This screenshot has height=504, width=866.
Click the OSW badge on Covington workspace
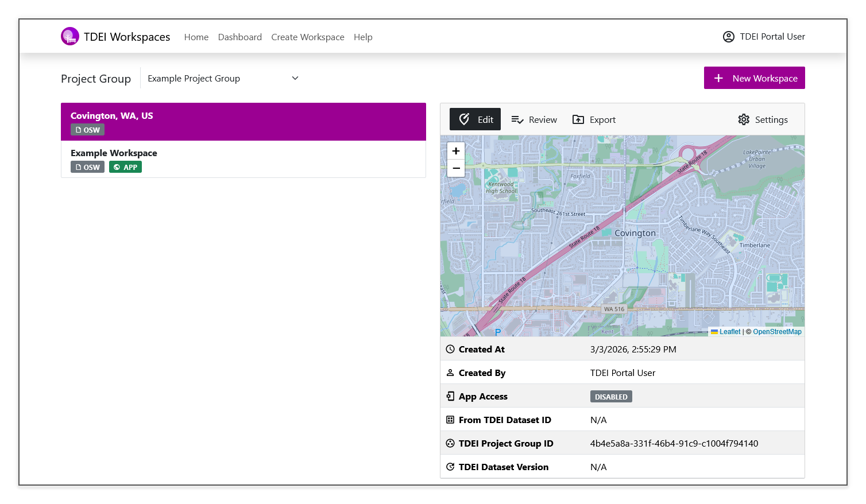[87, 129]
